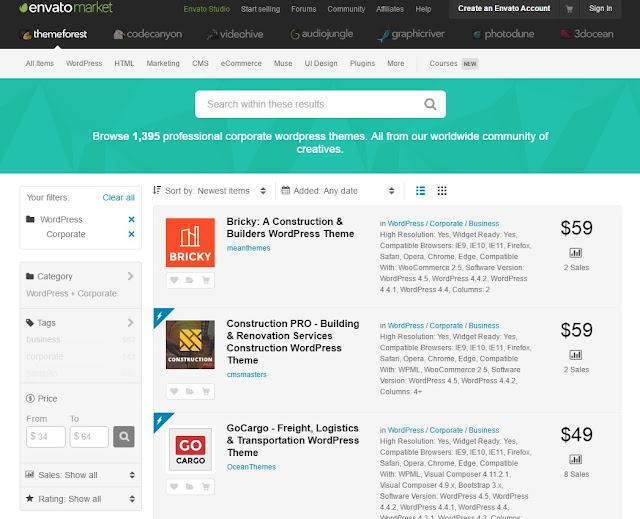This screenshot has width=640, height=519.
Task: Open Envato Studio link
Action: [x=207, y=9]
